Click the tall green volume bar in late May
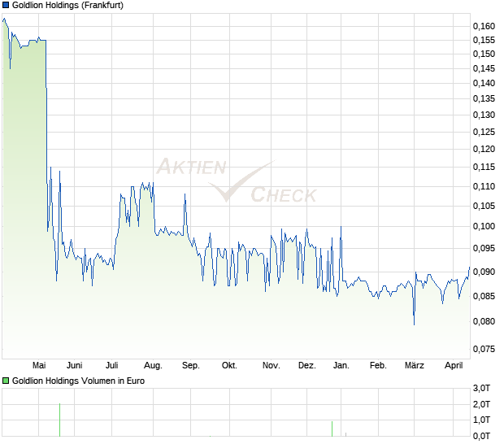 (60, 420)
